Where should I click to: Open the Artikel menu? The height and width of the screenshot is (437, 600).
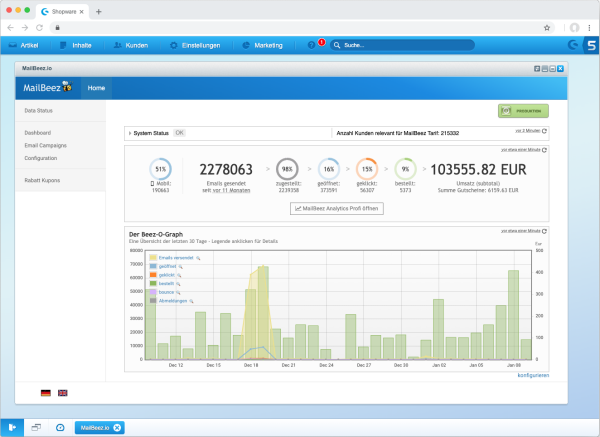[24, 45]
